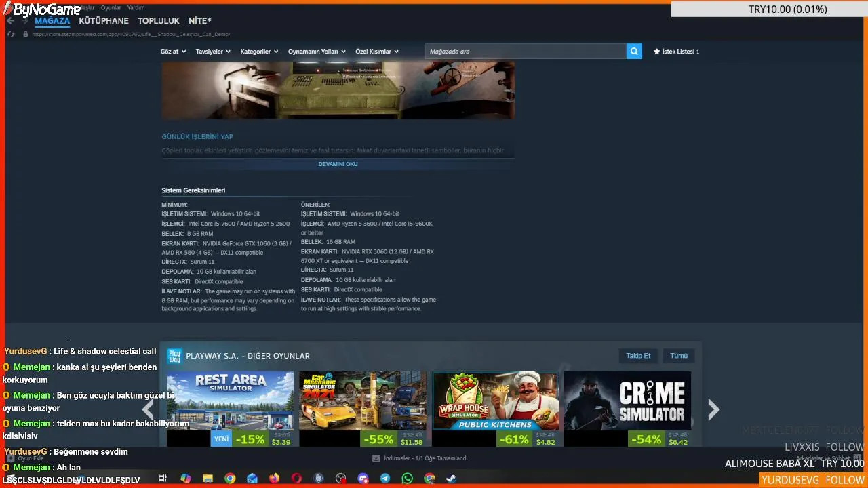The image size is (868, 488).
Task: Open the Kategoriler dropdown menu
Action: [259, 52]
